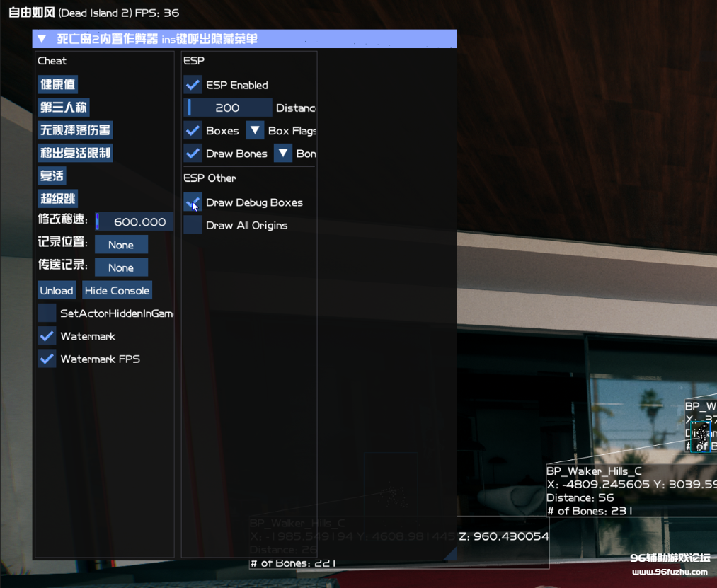Disable the Watermark FPS checkbox
Image resolution: width=717 pixels, height=588 pixels.
click(x=47, y=359)
